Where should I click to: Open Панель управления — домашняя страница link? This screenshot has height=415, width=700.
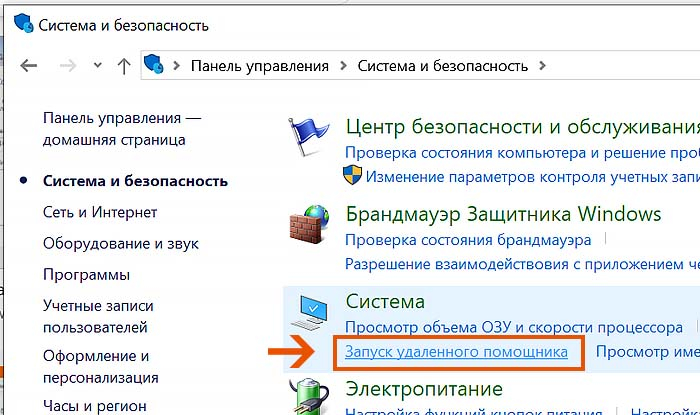click(x=122, y=129)
